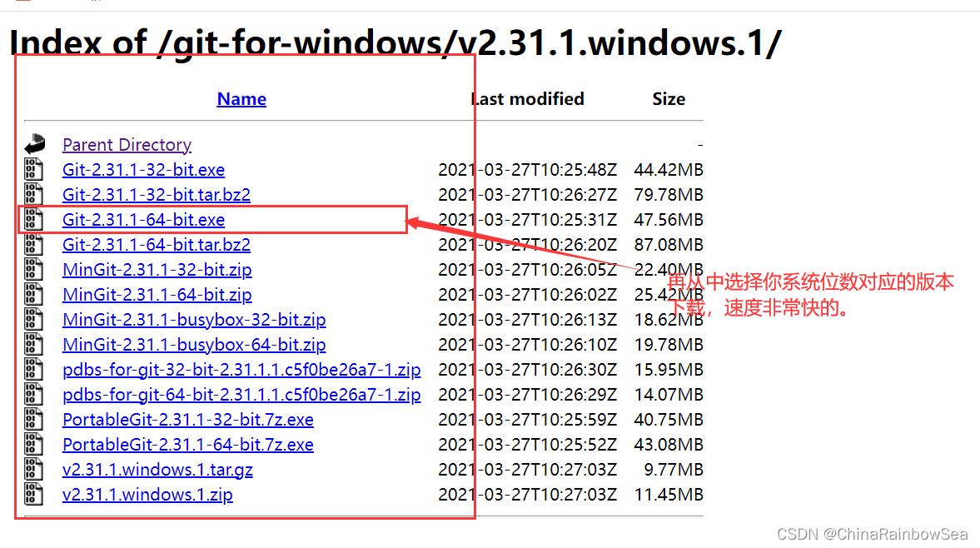The width and height of the screenshot is (980, 548).
Task: Select timestamp 2021-03-27T10:25:52Z
Action: (528, 444)
